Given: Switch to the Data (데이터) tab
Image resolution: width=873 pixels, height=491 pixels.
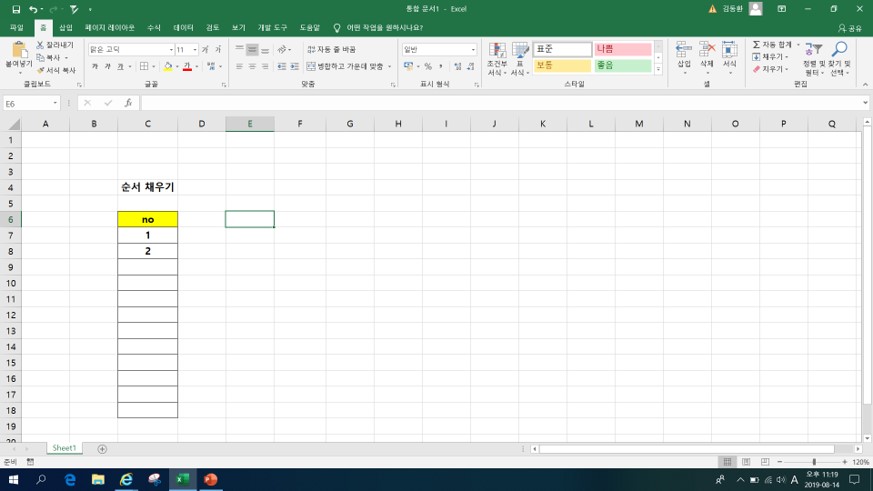Looking at the screenshot, I should click(183, 27).
